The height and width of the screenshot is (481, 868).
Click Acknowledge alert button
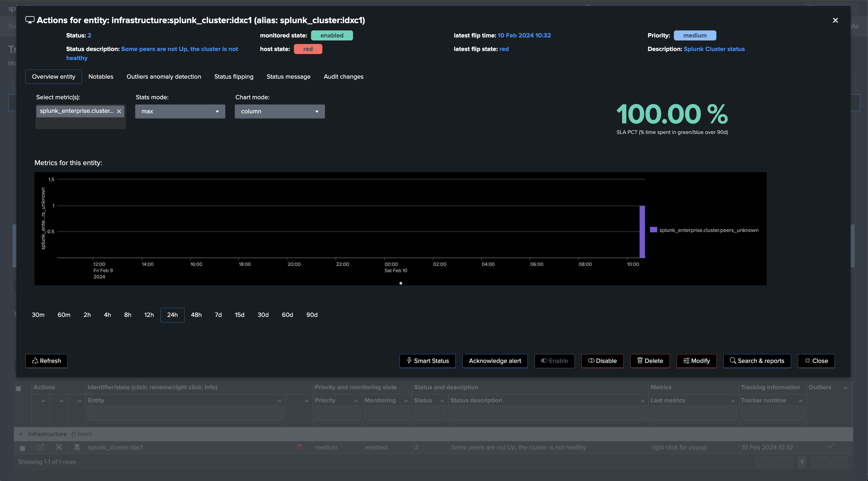495,361
